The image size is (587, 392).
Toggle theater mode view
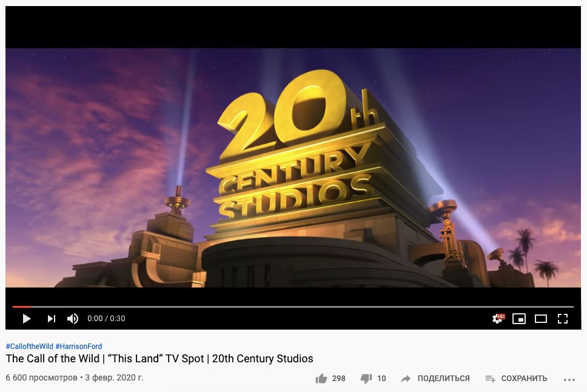(540, 319)
